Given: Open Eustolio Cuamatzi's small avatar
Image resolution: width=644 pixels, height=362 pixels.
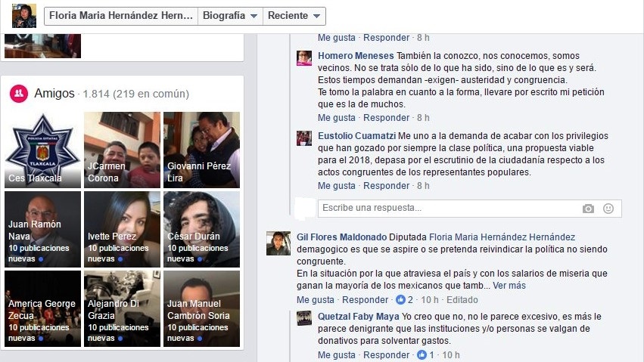Looking at the screenshot, I should point(304,138).
